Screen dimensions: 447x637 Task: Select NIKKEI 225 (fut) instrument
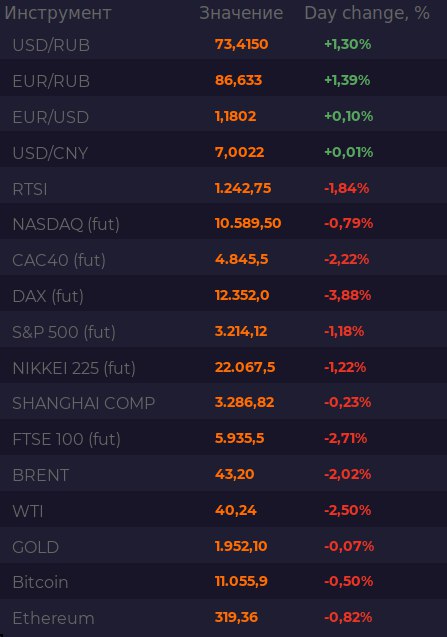tap(224, 368)
